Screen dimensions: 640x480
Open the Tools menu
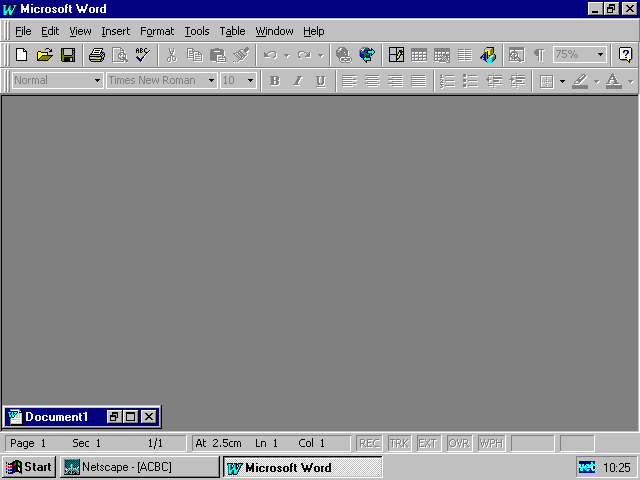click(x=196, y=31)
